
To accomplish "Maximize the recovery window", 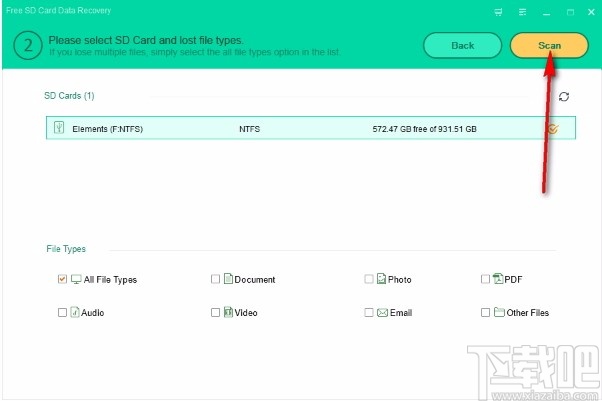I will coord(571,13).
